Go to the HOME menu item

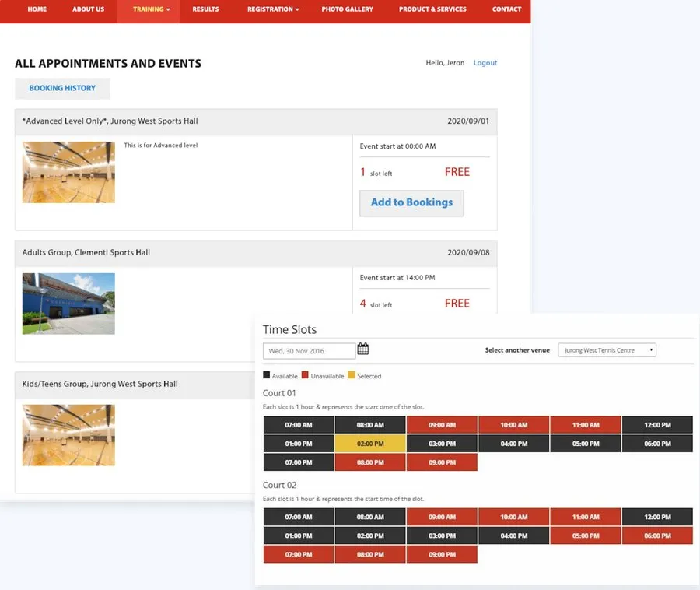(37, 9)
